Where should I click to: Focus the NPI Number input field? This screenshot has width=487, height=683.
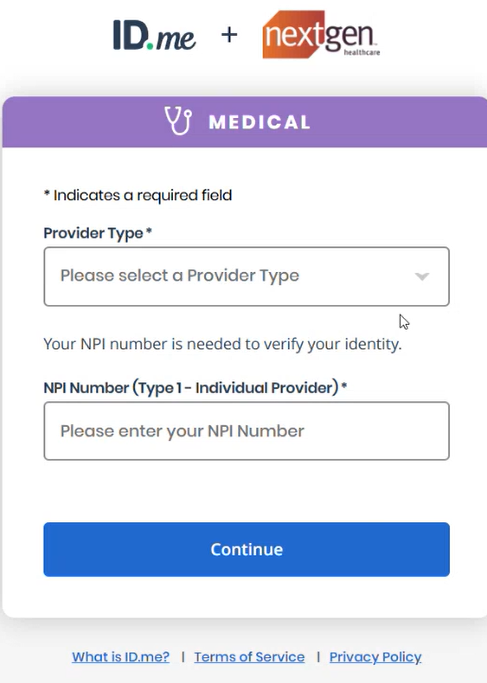click(x=247, y=431)
